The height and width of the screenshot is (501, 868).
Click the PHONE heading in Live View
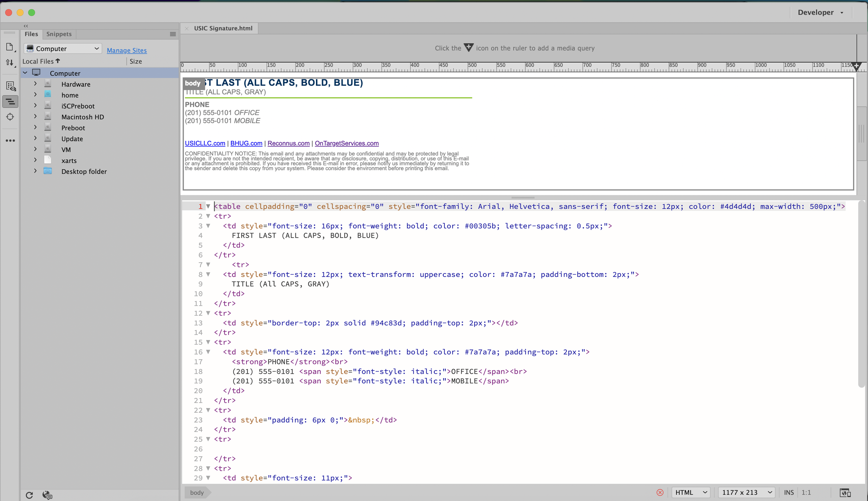197,104
